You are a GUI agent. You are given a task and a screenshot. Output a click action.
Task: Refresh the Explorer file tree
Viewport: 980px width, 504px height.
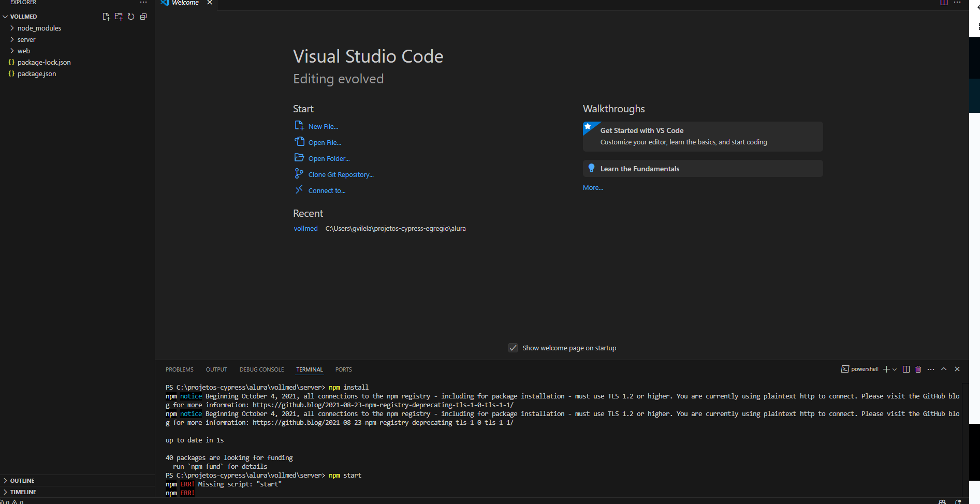131,17
